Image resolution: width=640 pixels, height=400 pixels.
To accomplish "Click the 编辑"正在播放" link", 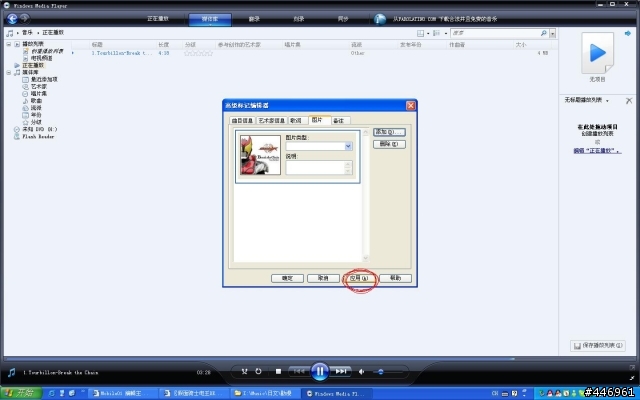I will (598, 151).
